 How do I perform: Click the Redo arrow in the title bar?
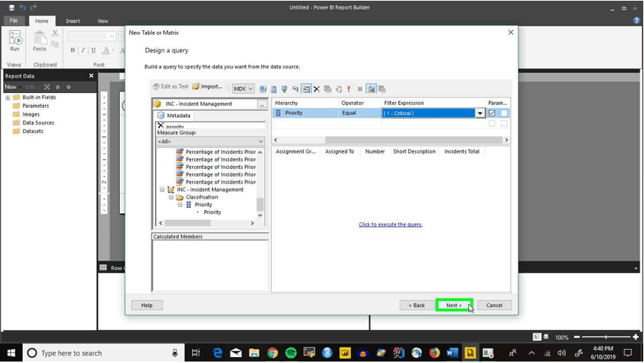point(33,7)
